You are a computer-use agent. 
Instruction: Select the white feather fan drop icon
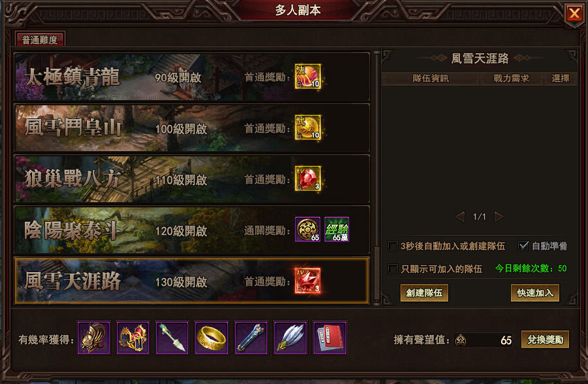point(291,338)
